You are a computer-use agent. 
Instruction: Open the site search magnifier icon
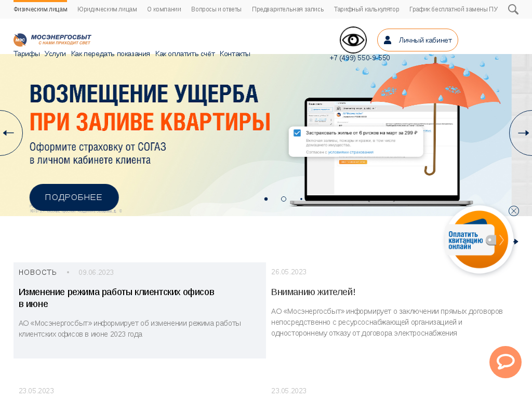pyautogui.click(x=513, y=9)
